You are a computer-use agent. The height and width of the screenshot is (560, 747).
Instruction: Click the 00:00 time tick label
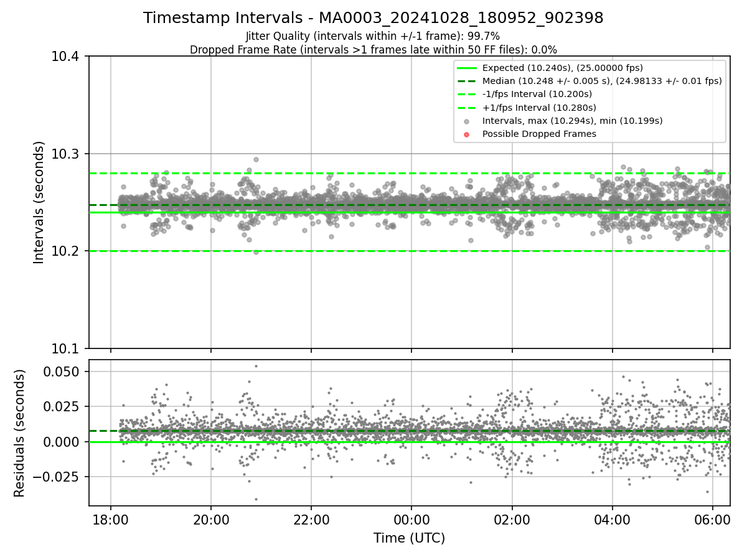point(411,518)
